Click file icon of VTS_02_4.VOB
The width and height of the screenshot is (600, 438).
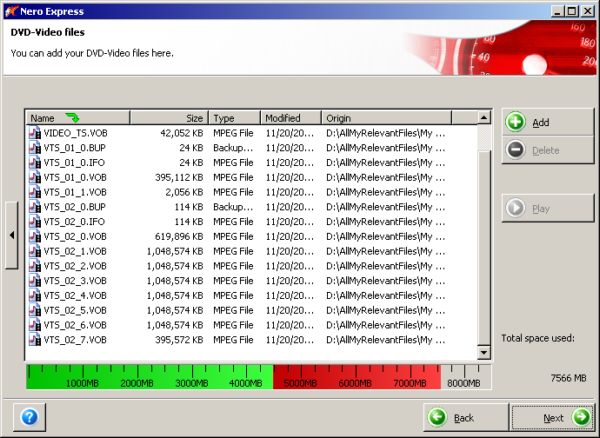pos(35,296)
